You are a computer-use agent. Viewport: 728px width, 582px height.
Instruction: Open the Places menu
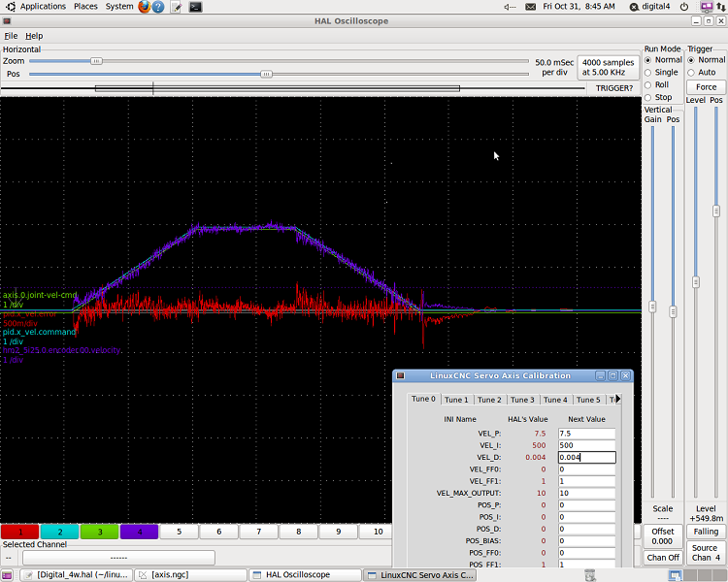[85, 7]
